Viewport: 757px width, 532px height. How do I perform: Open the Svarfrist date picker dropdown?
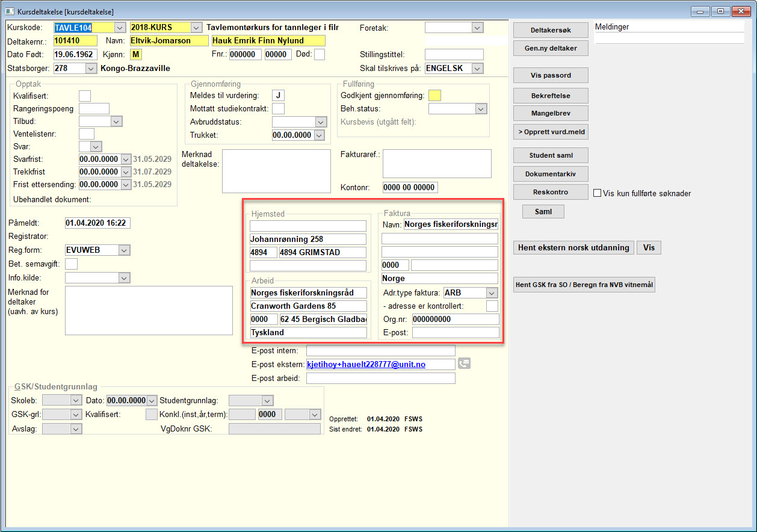click(126, 159)
